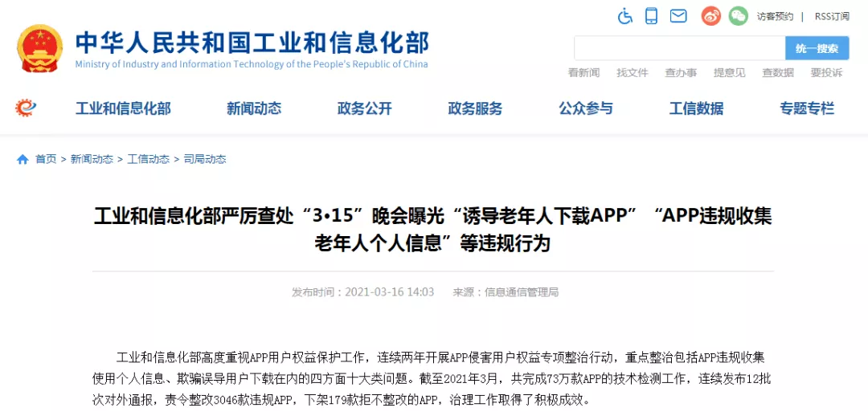Select 提意见 quick link
The width and height of the screenshot is (868, 420).
[729, 72]
